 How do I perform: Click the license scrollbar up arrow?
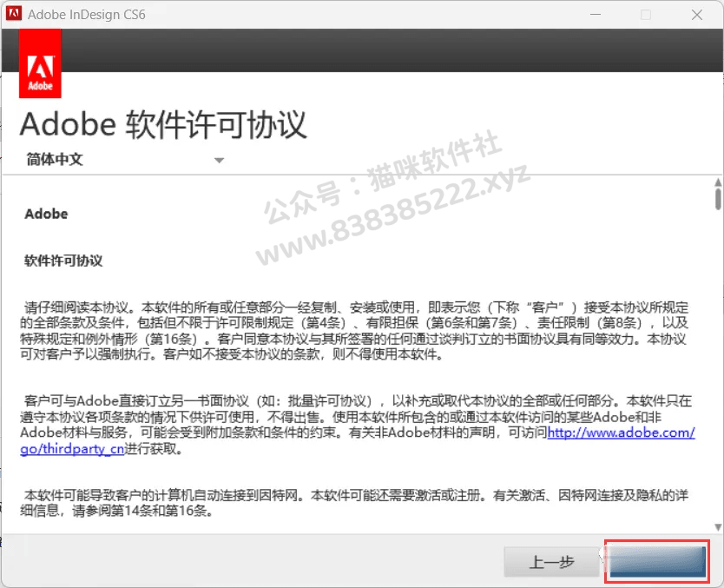tap(718, 182)
